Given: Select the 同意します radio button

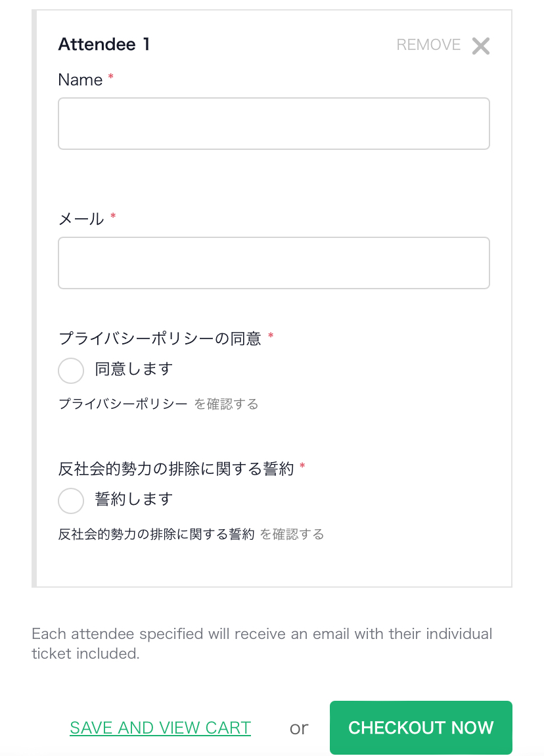Looking at the screenshot, I should [71, 370].
